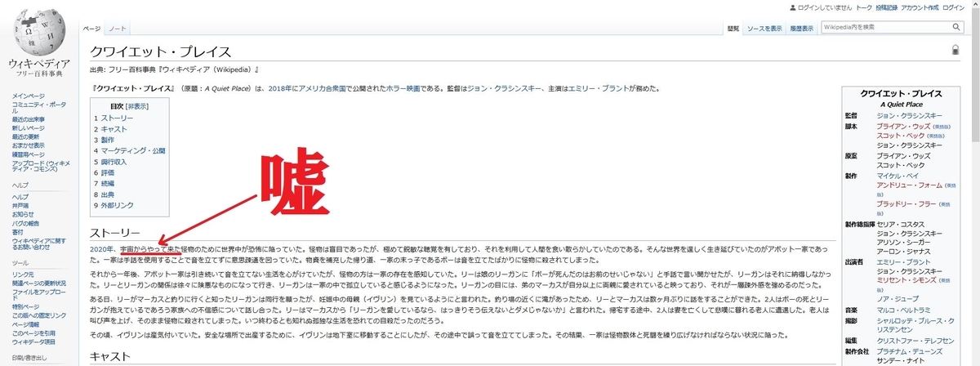Collapse the table of contents with 非表示

click(136, 106)
